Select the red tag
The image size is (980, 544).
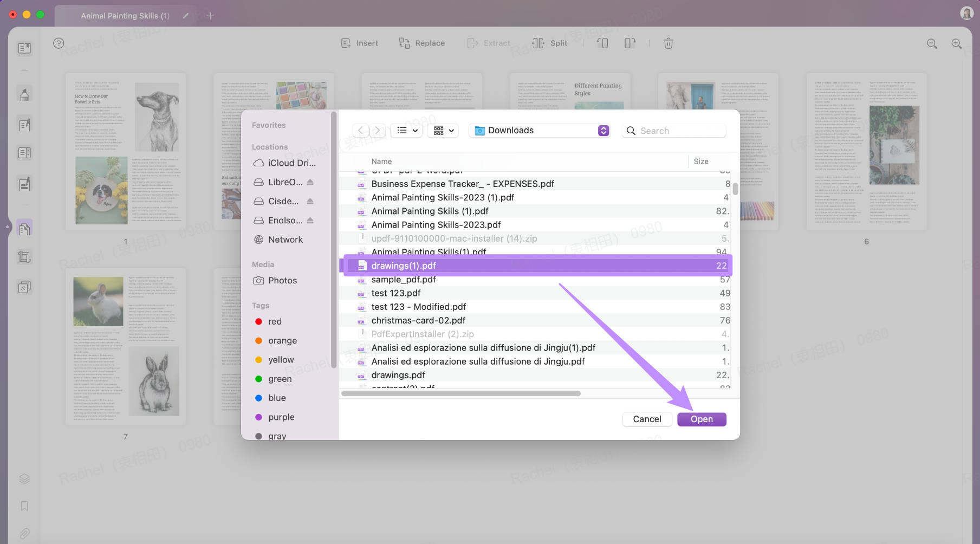[269, 321]
